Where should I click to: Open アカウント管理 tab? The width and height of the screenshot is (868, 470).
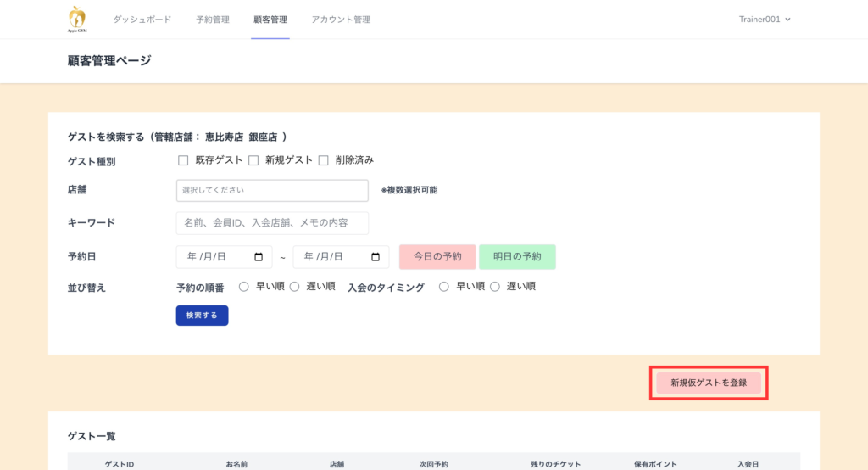[341, 20]
